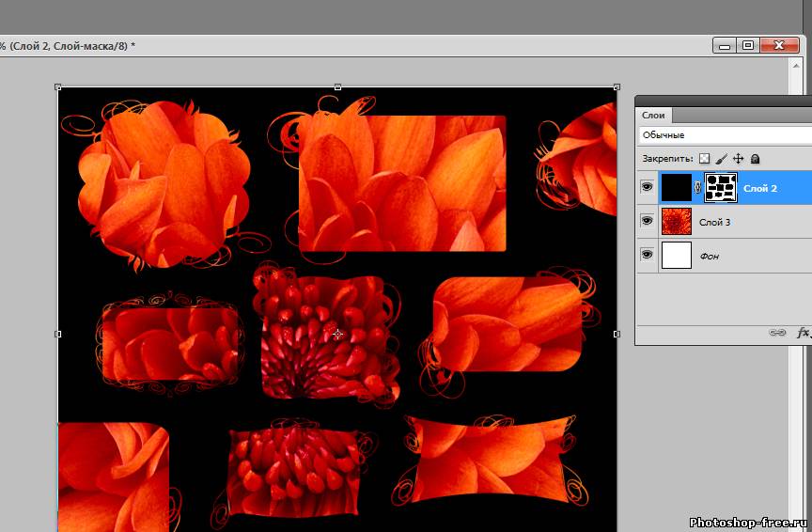Screen dimensions: 812x532
Task: Click the lock all padlock icon
Action: [755, 159]
